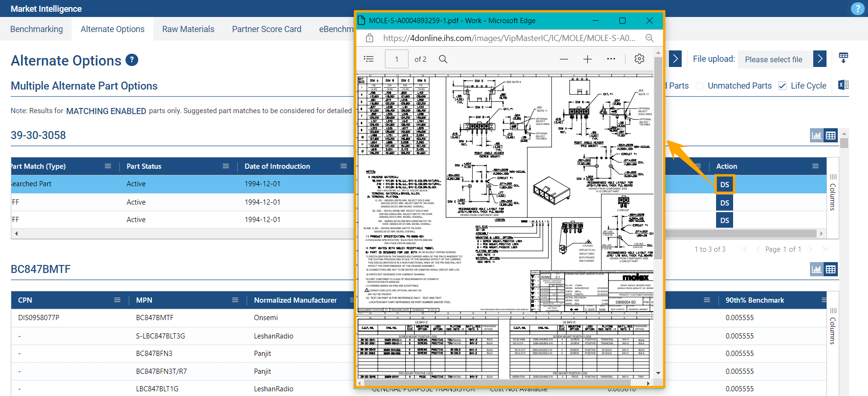The image size is (868, 396).
Task: Switch 39-30-3058 section to chart view
Action: [817, 136]
